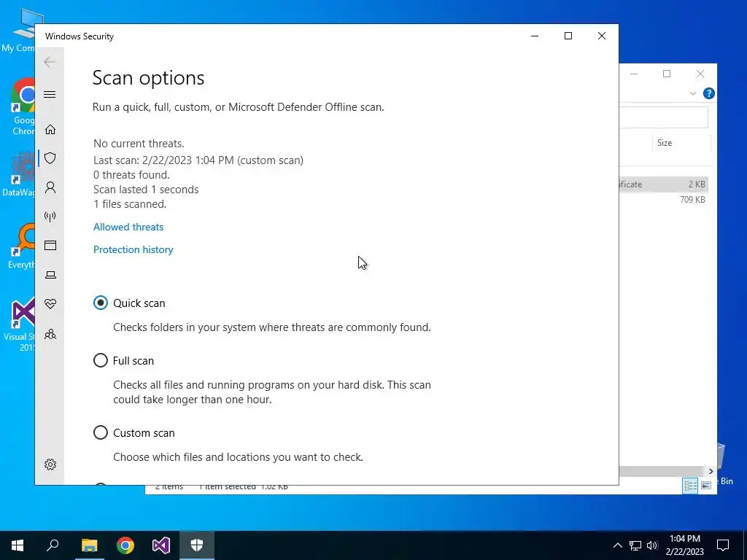
Task: Select the 709 KB file row in Explorer
Action: coord(664,200)
